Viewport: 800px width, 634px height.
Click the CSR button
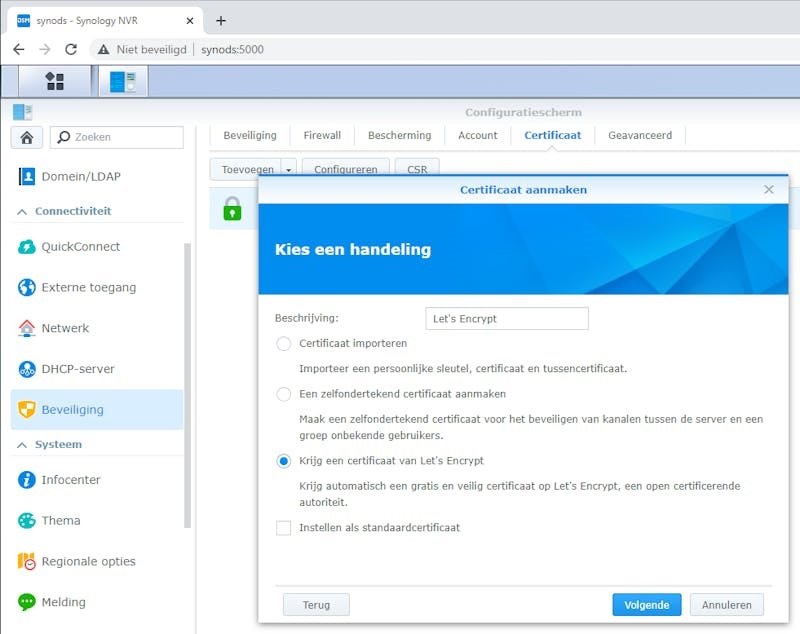(417, 169)
